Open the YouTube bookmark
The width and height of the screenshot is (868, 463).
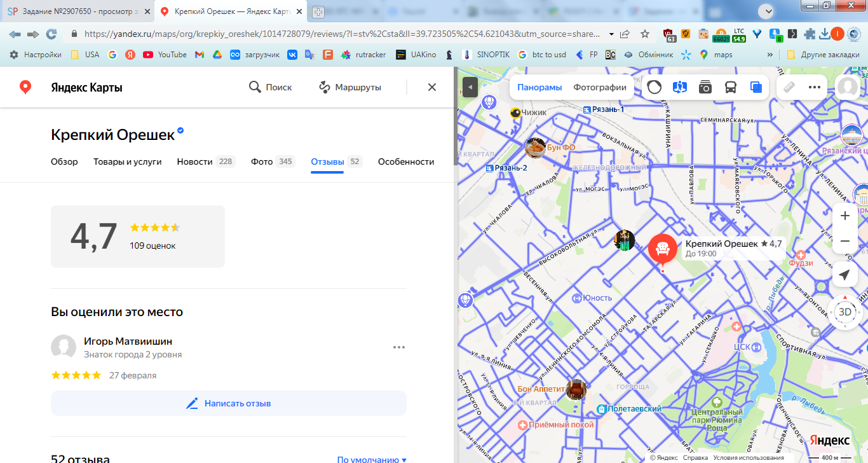pyautogui.click(x=165, y=55)
